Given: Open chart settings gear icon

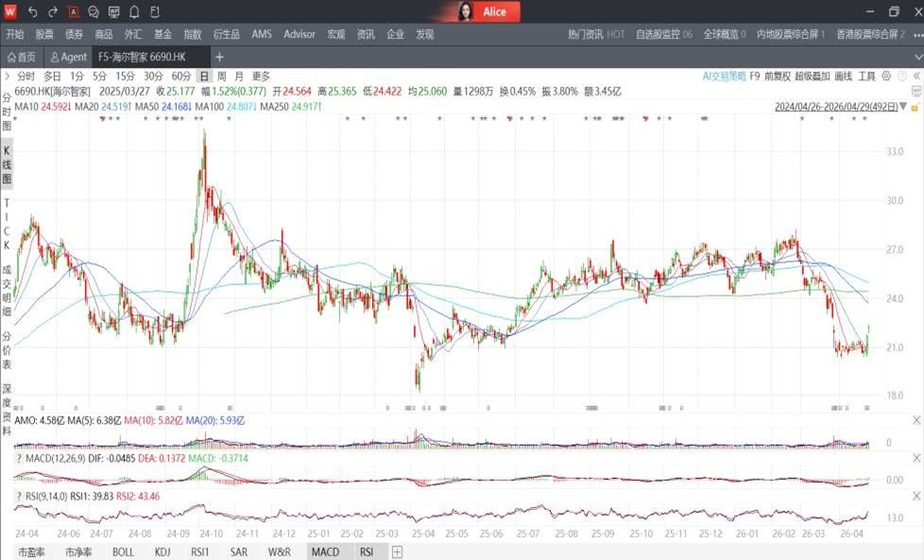Looking at the screenshot, I should [886, 76].
